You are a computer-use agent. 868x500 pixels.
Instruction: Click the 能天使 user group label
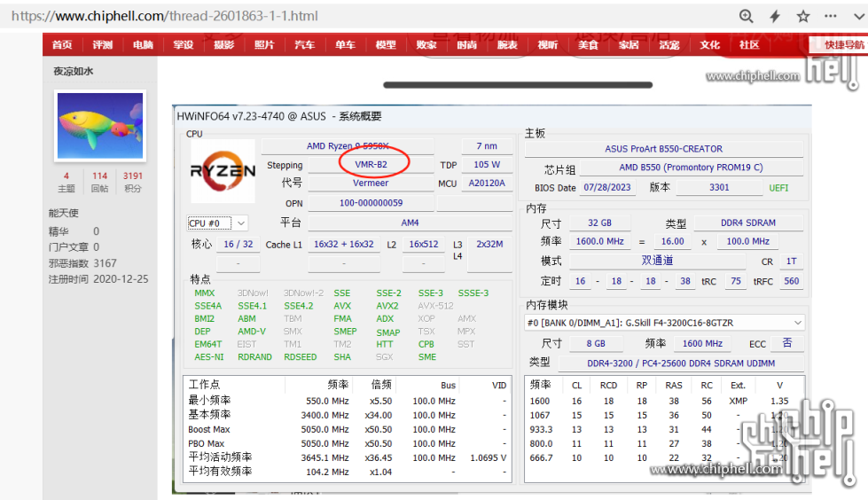click(64, 213)
